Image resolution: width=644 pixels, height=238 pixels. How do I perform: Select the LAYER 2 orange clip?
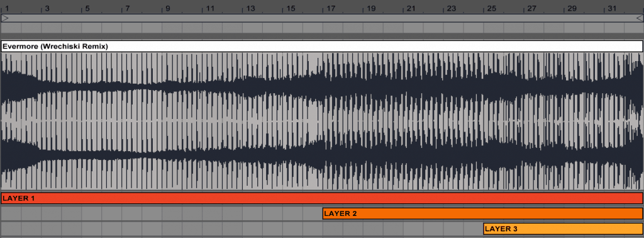pos(483,213)
